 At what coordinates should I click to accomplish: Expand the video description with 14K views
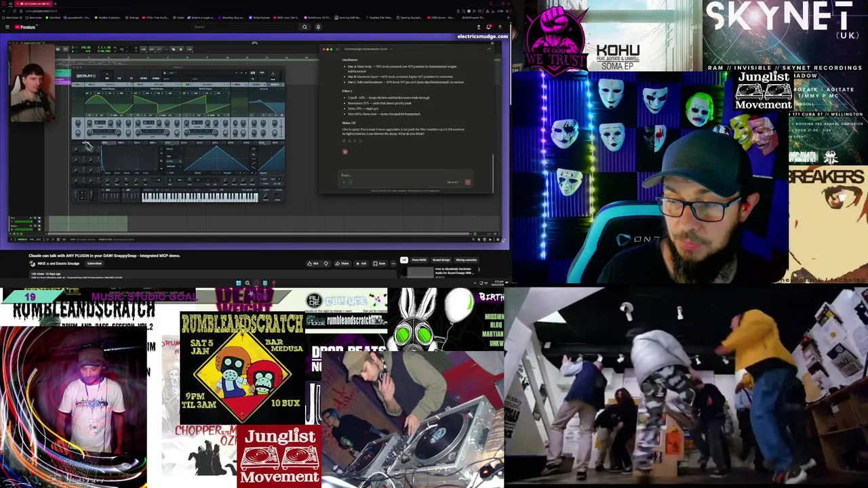213,274
